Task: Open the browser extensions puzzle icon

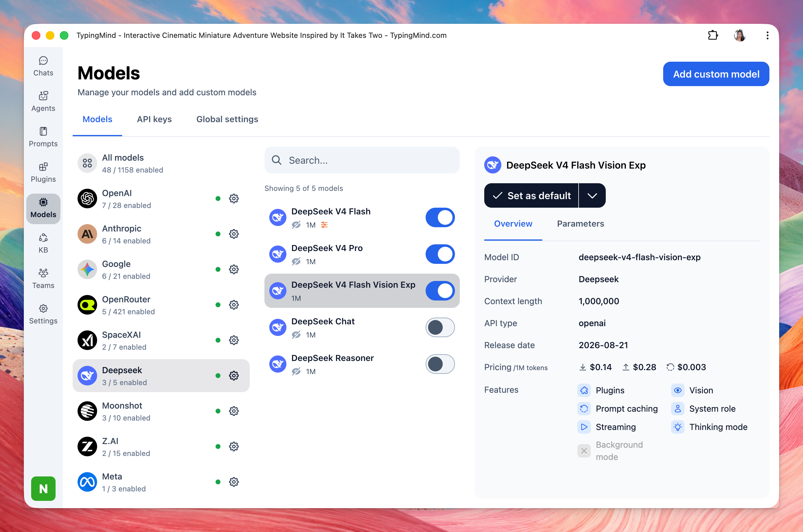Action: click(713, 35)
